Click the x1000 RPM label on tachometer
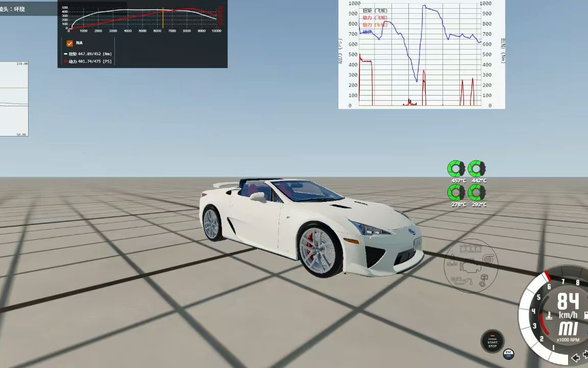 [568, 340]
